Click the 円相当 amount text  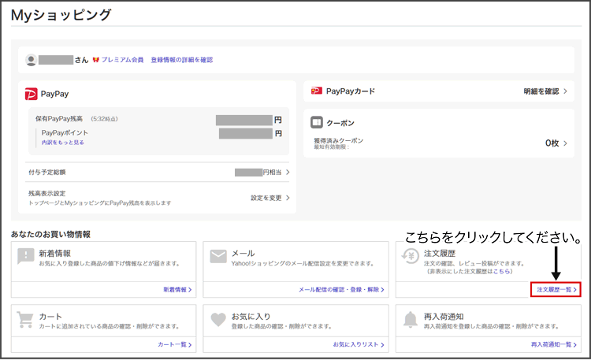[272, 173]
